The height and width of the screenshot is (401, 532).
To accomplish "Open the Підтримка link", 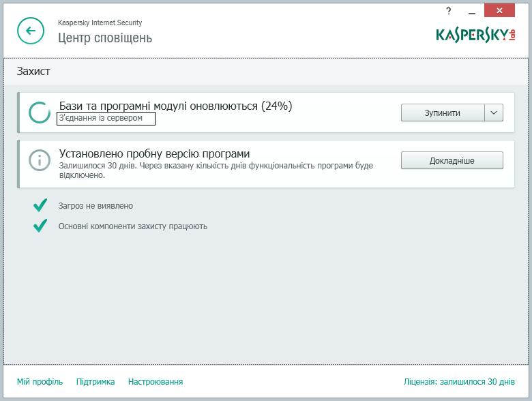I will [x=95, y=382].
